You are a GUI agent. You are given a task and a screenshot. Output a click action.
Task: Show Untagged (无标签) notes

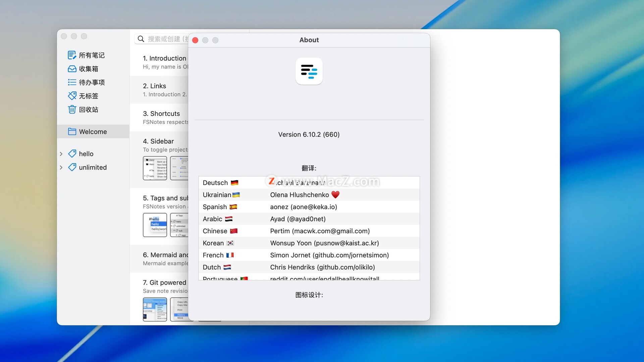(83, 96)
